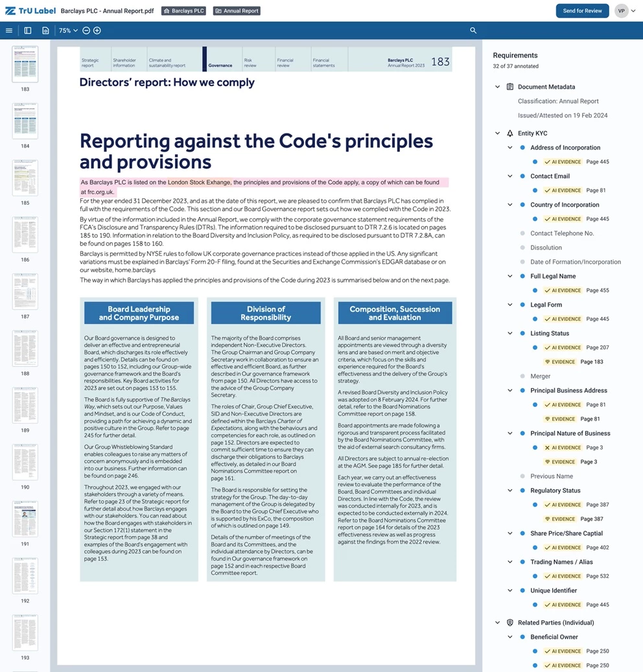Zoom out with the minus icon

pos(86,30)
